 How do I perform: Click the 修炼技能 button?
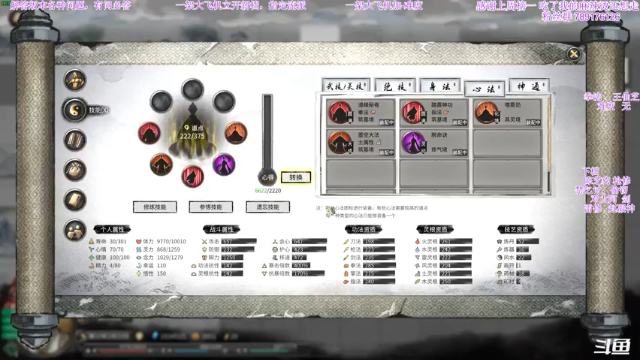point(155,207)
